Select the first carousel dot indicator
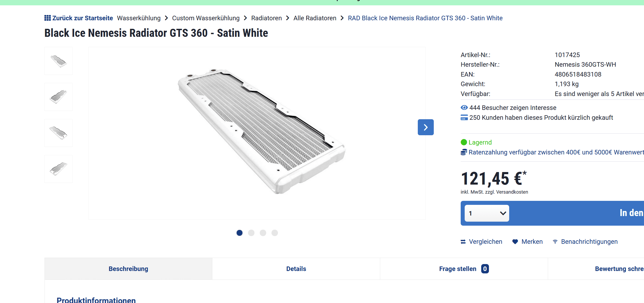 pyautogui.click(x=240, y=233)
